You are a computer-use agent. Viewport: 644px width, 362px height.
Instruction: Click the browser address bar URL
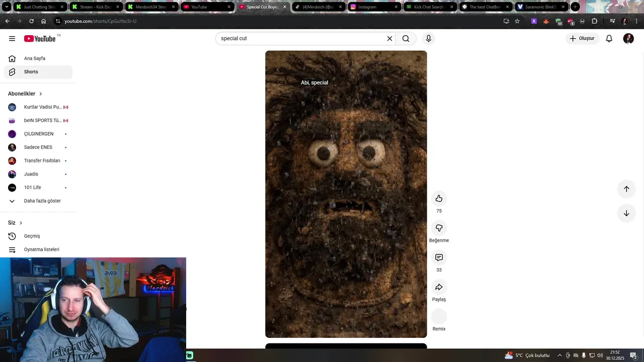click(101, 21)
